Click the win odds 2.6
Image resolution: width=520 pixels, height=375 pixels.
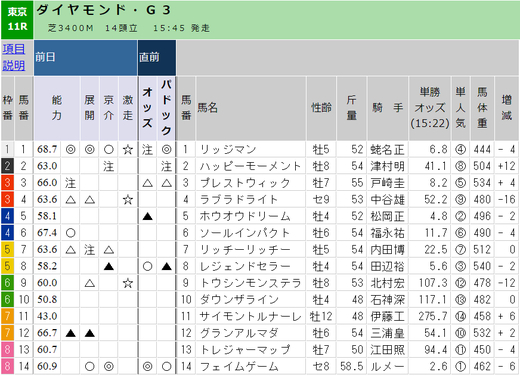(x=438, y=366)
